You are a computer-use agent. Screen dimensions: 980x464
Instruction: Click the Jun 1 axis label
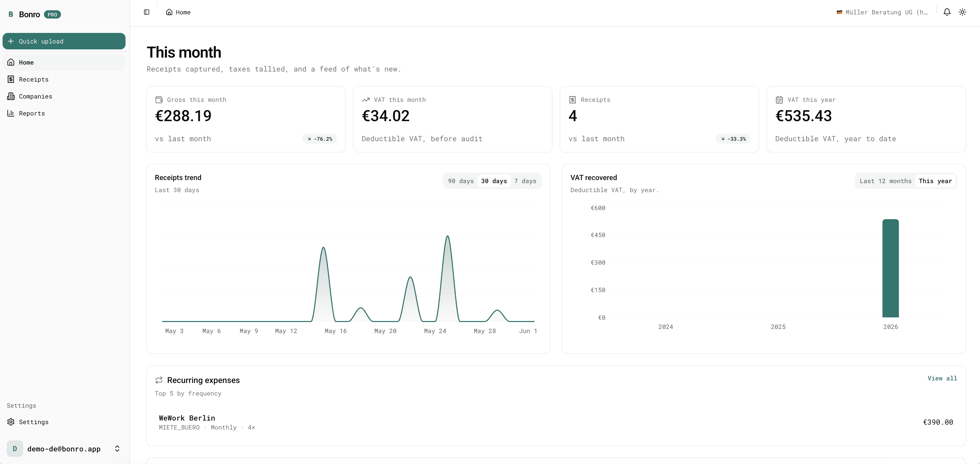pos(528,331)
